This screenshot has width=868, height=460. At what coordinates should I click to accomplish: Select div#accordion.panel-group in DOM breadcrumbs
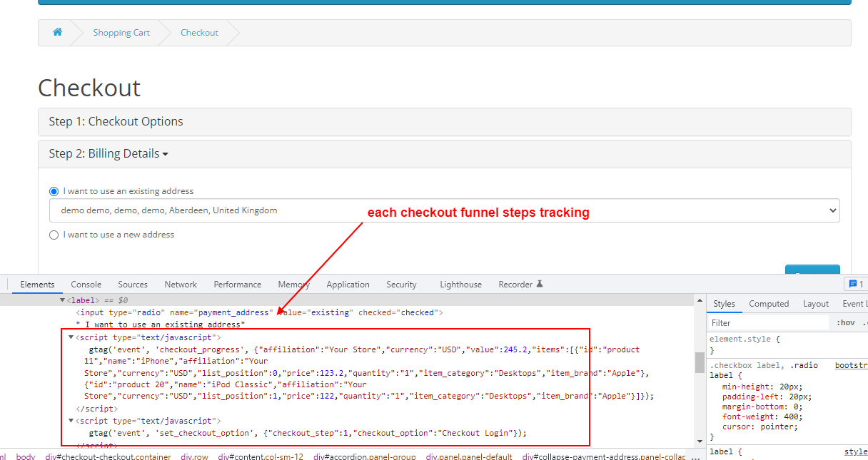pyautogui.click(x=365, y=456)
